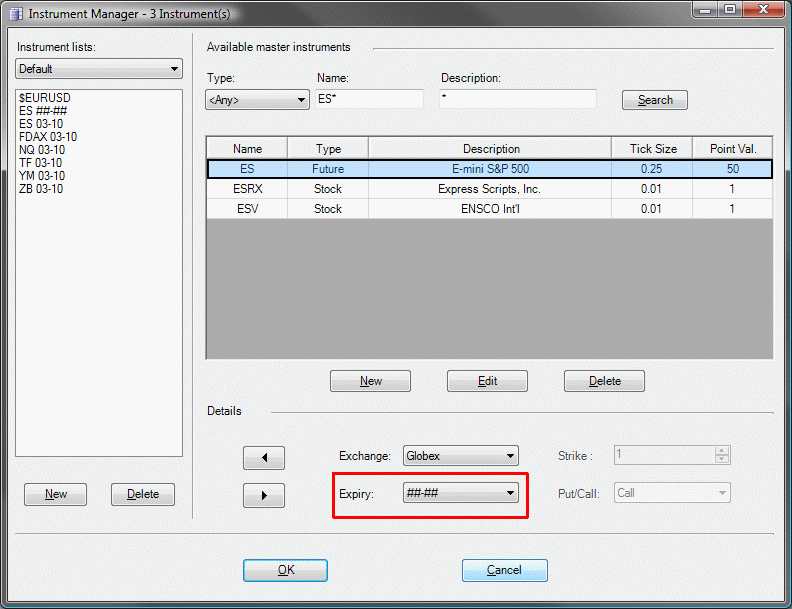This screenshot has width=792, height=609.
Task: Click the left arrow button in Details
Action: pos(264,458)
